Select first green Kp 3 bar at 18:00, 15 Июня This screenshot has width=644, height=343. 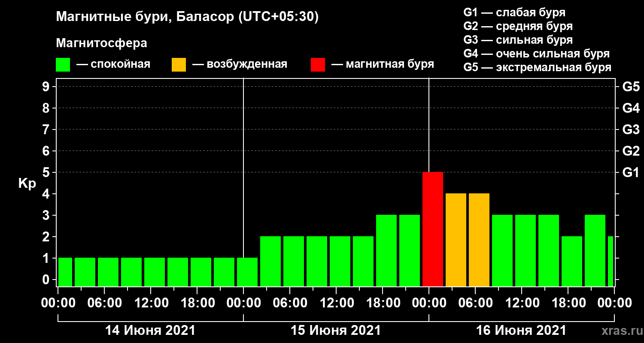click(386, 250)
